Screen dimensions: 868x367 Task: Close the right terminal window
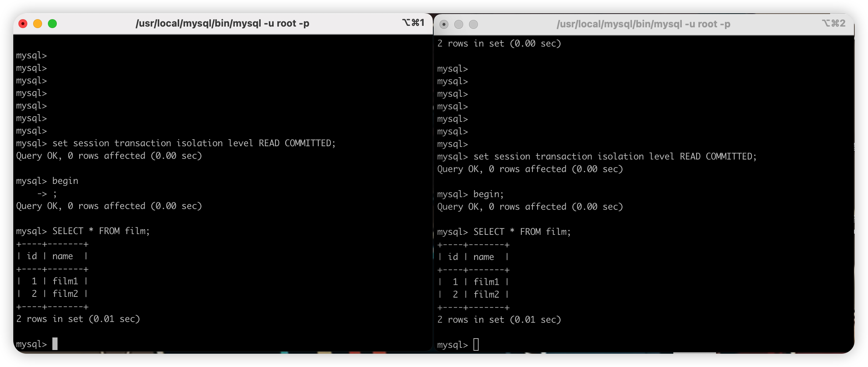444,24
